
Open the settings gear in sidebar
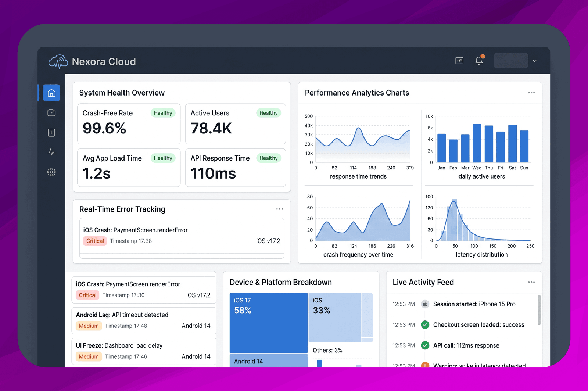pos(51,172)
